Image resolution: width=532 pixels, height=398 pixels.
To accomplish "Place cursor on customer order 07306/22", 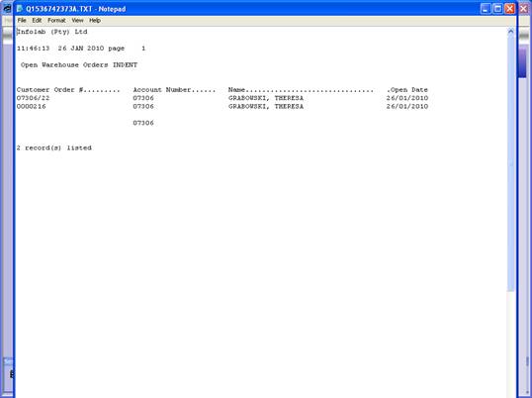I will 33,98.
